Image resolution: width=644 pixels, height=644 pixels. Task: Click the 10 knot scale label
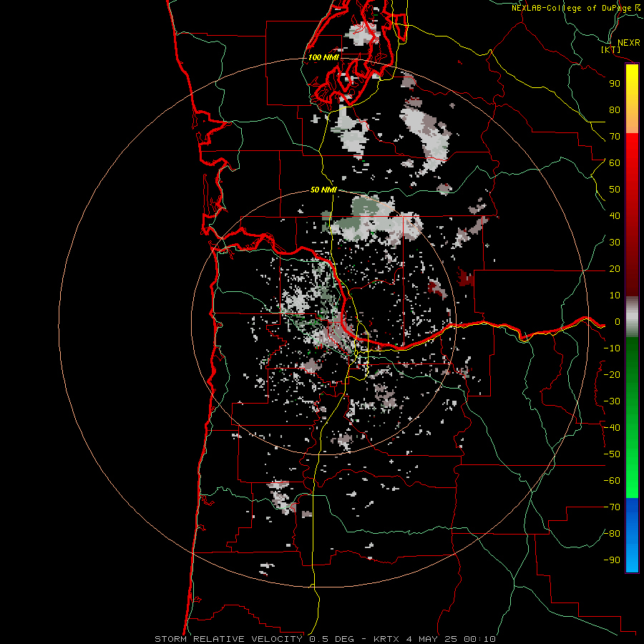point(615,296)
